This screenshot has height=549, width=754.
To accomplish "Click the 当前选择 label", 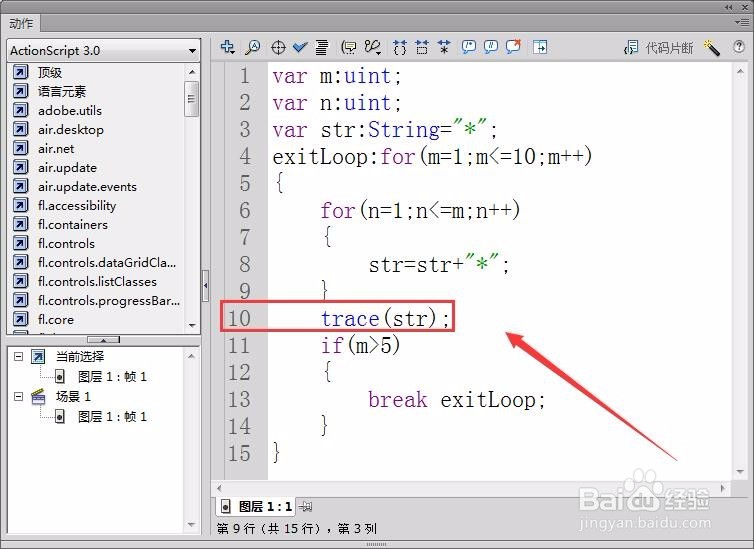I will point(80,356).
